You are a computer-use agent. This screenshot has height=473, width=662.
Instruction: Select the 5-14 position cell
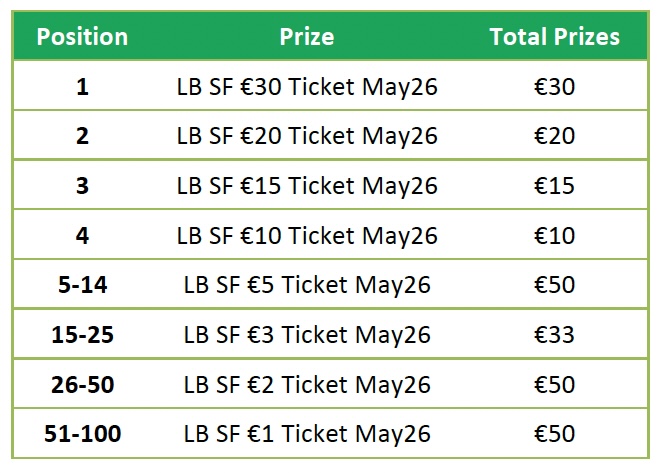pos(82,285)
